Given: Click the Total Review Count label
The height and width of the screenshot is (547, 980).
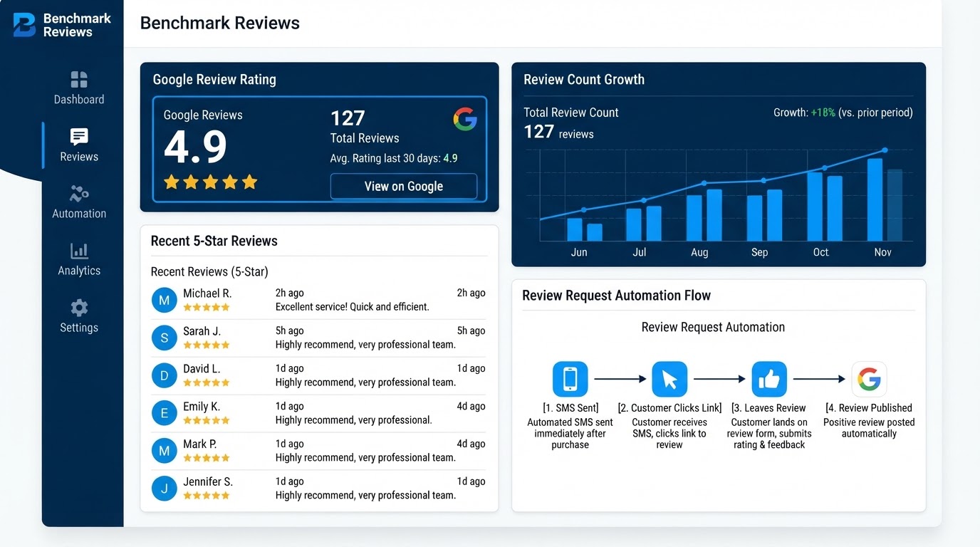Looking at the screenshot, I should (x=571, y=113).
